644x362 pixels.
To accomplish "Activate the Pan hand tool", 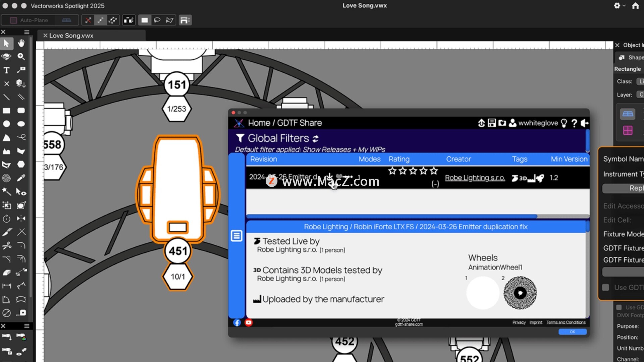I will (21, 43).
